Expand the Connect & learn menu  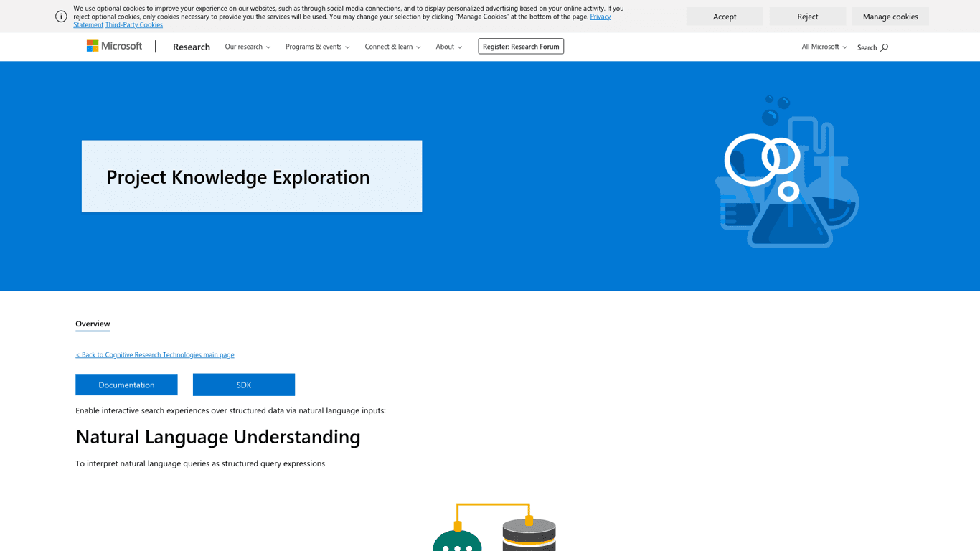392,47
